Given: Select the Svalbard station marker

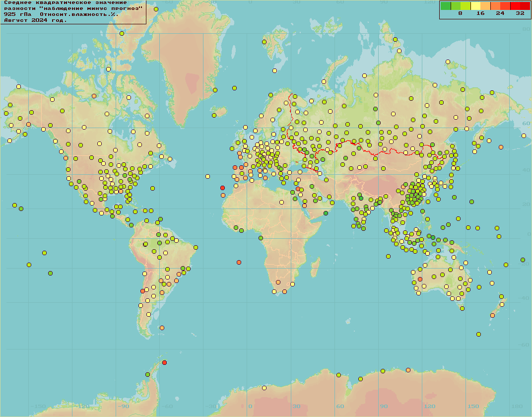Looking at the screenshot, I should tap(265, 42).
